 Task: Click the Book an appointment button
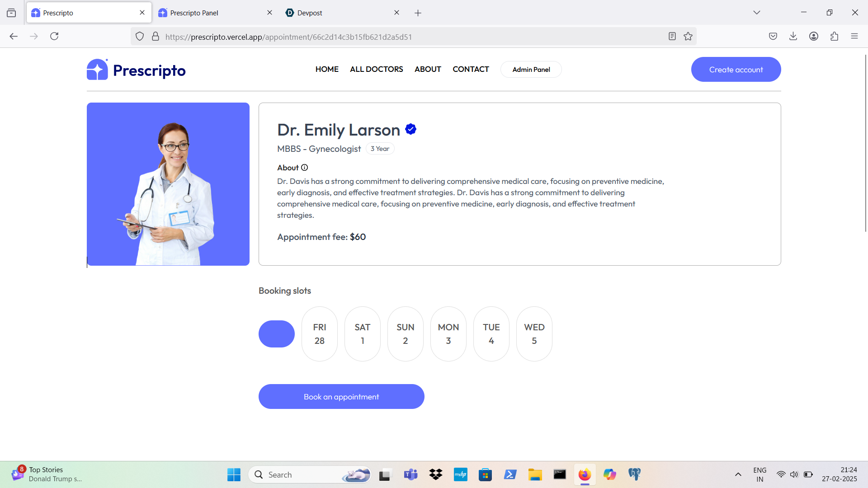coord(341,397)
